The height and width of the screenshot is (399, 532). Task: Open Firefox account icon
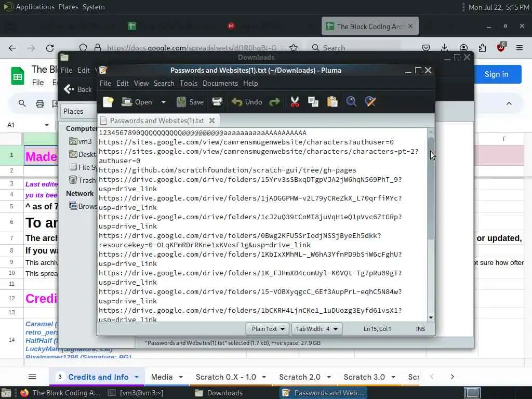tap(463, 48)
